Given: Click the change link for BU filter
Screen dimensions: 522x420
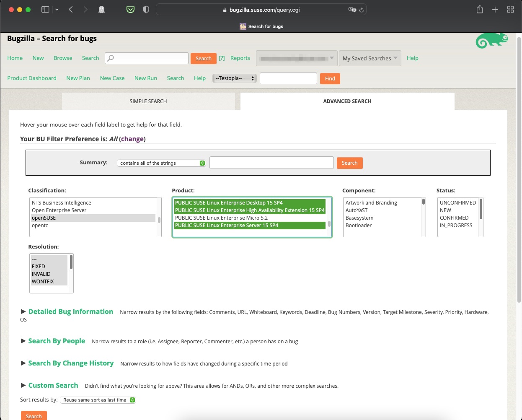Looking at the screenshot, I should pyautogui.click(x=132, y=139).
